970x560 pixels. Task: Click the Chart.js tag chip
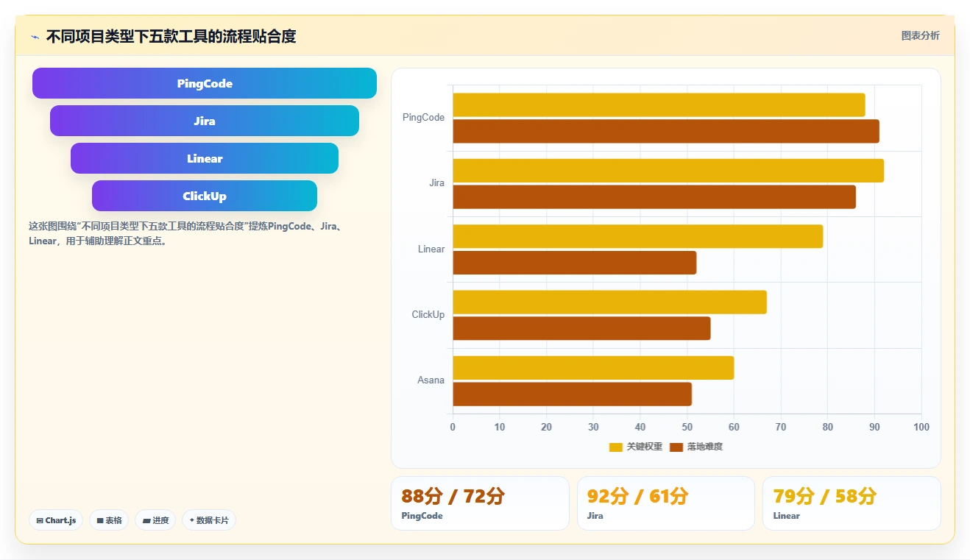point(57,520)
